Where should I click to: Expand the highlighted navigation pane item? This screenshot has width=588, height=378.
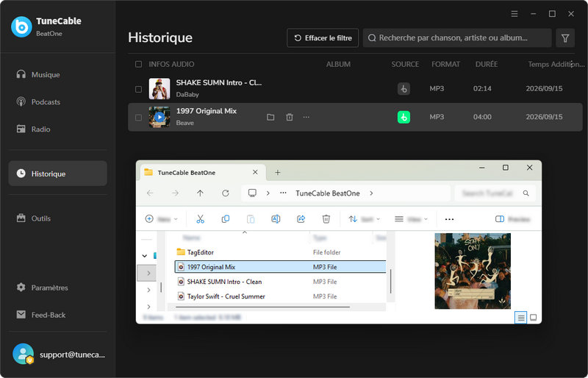tap(148, 273)
